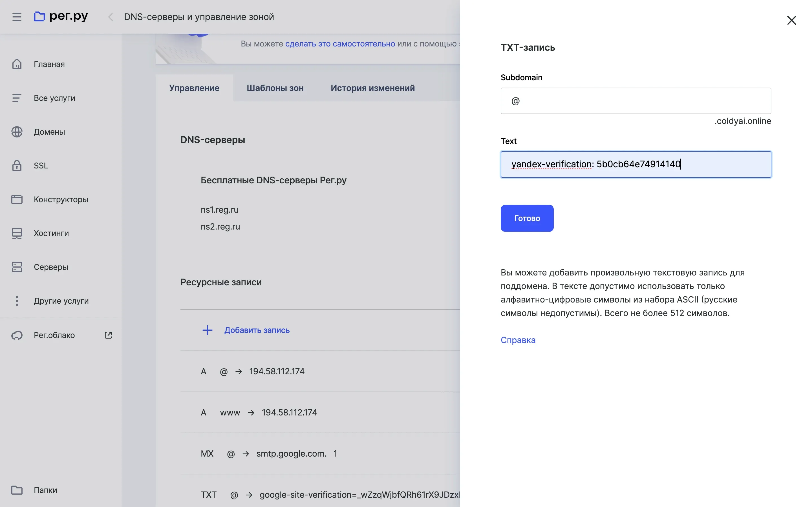Click the Рег.ру logo
Image resolution: width=812 pixels, height=507 pixels.
(x=61, y=16)
